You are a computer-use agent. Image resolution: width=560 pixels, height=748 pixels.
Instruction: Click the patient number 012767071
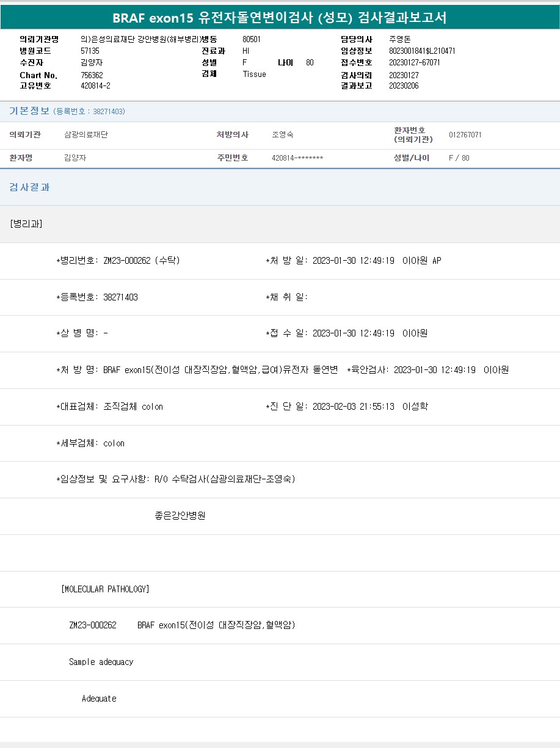465,135
